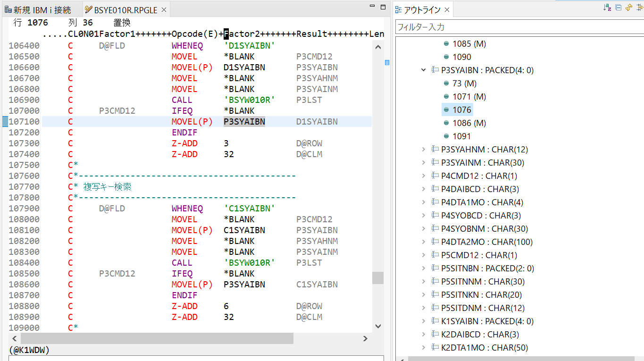Switch to 新規 IBM i 接続 tab
The width and height of the screenshot is (644, 361).
(x=38, y=9)
